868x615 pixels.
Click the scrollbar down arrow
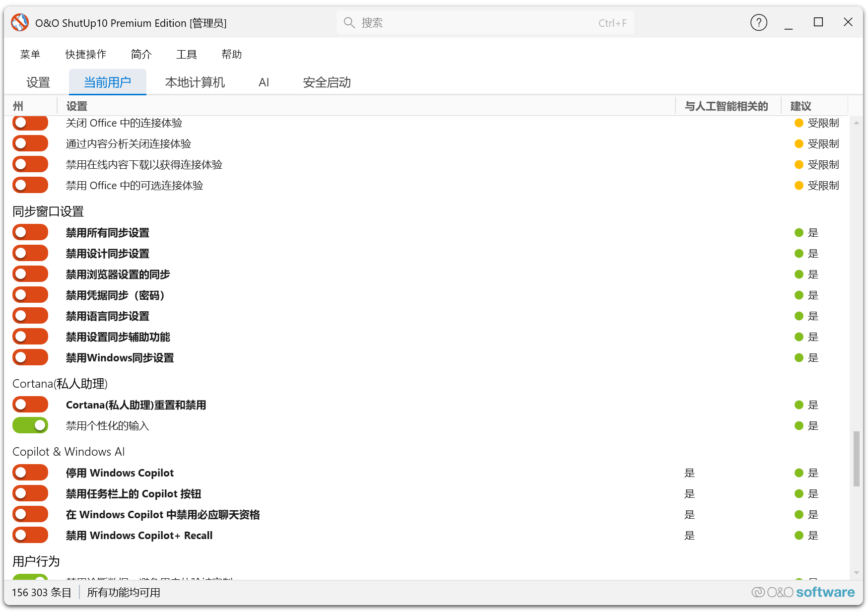(x=857, y=572)
